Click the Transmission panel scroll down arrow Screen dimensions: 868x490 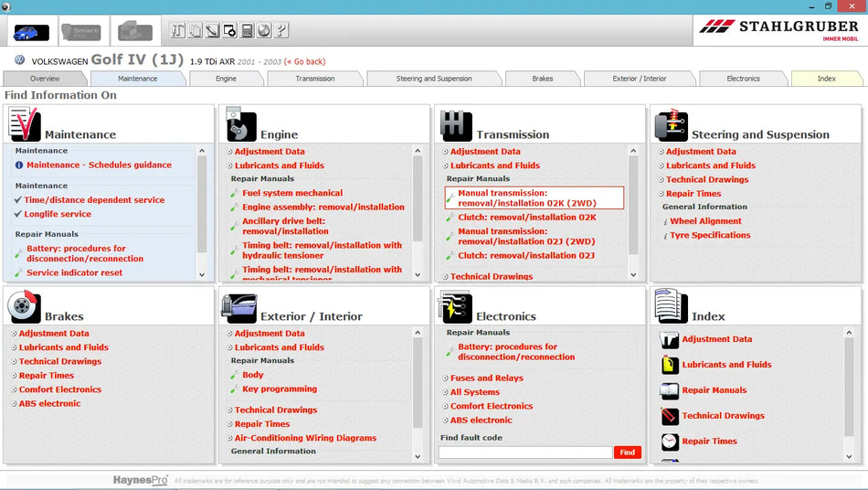633,274
